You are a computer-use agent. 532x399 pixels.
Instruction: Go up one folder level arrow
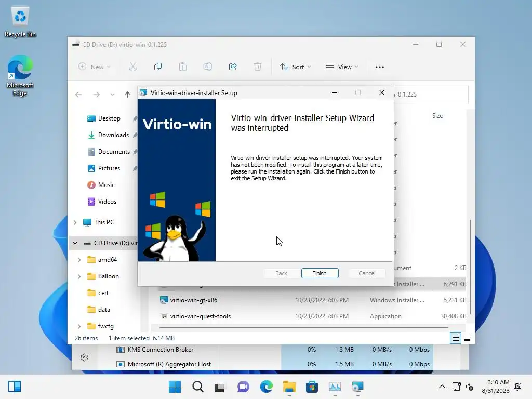coord(127,95)
